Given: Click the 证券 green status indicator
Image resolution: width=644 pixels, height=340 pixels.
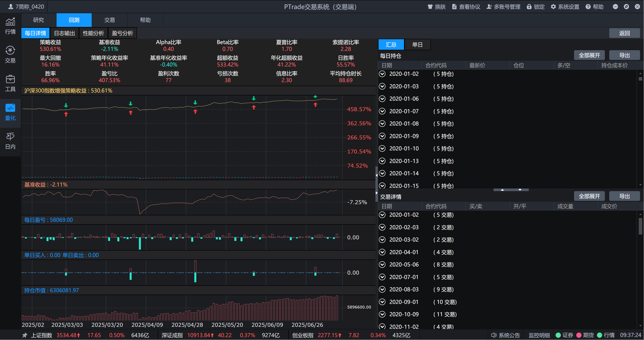Looking at the screenshot, I should pos(558,335).
